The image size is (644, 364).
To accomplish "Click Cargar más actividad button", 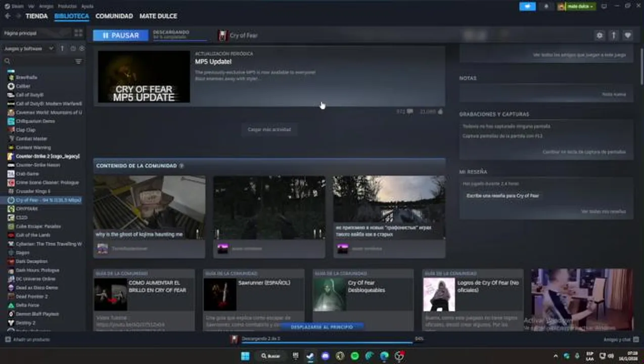I will [x=269, y=129].
